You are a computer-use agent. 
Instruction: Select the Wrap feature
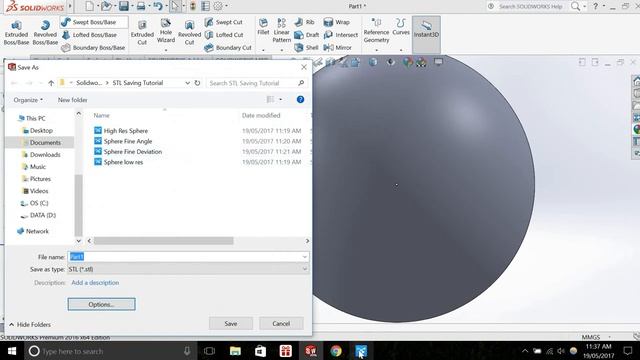coord(337,22)
